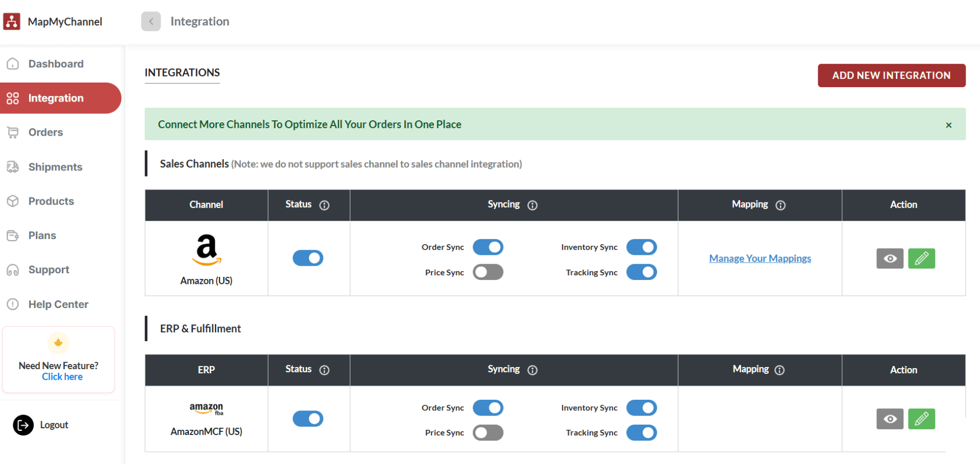Viewport: 980px width, 464px height.
Task: Click the ADD NEW INTEGRATION button
Action: [x=892, y=75]
